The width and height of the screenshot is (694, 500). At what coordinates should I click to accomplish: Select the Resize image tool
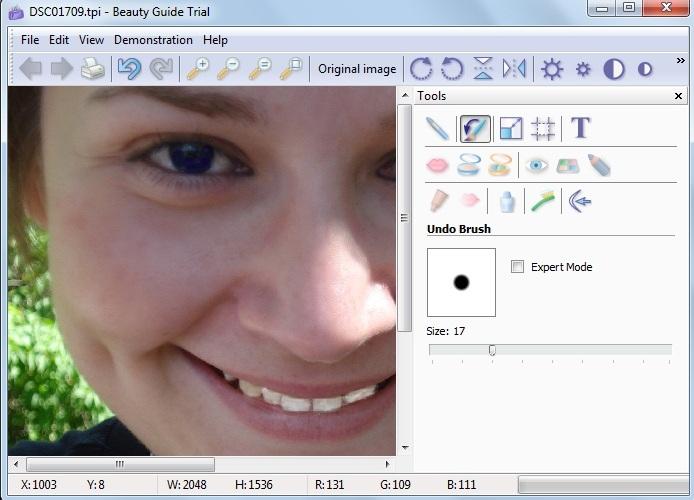(x=510, y=128)
